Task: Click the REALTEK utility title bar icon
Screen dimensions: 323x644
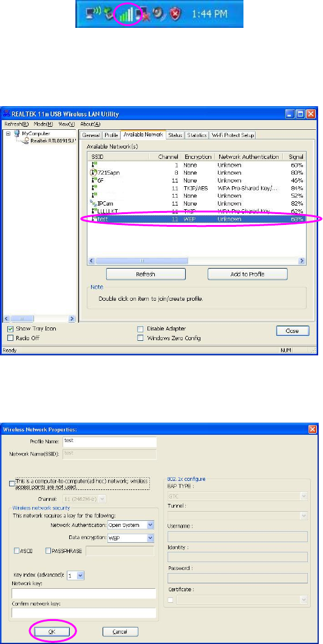Action: 7,113
